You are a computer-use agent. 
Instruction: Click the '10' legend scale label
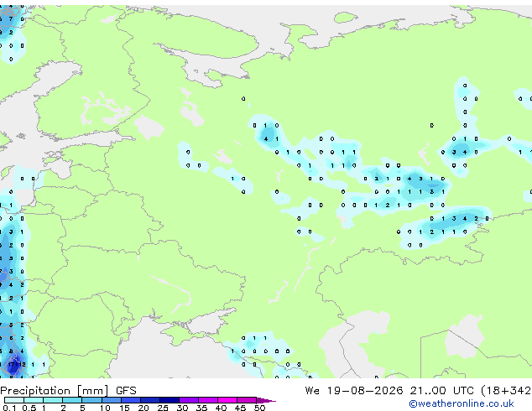coord(105,408)
